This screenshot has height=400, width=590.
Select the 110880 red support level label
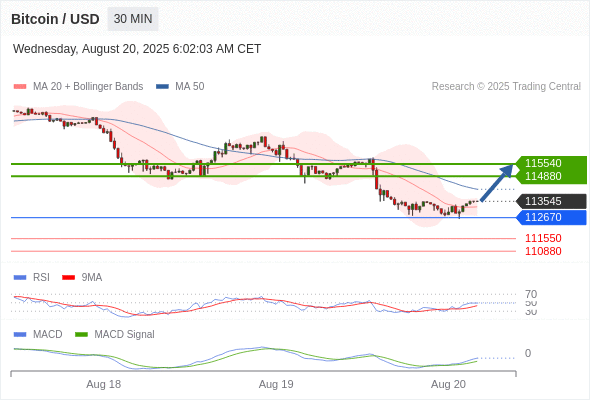point(543,251)
